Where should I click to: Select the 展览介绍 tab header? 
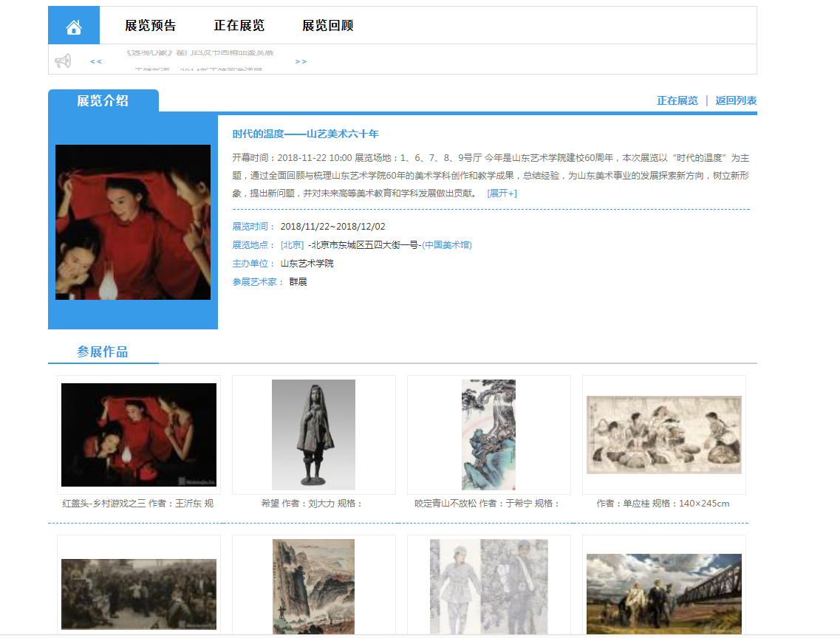pyautogui.click(x=103, y=101)
